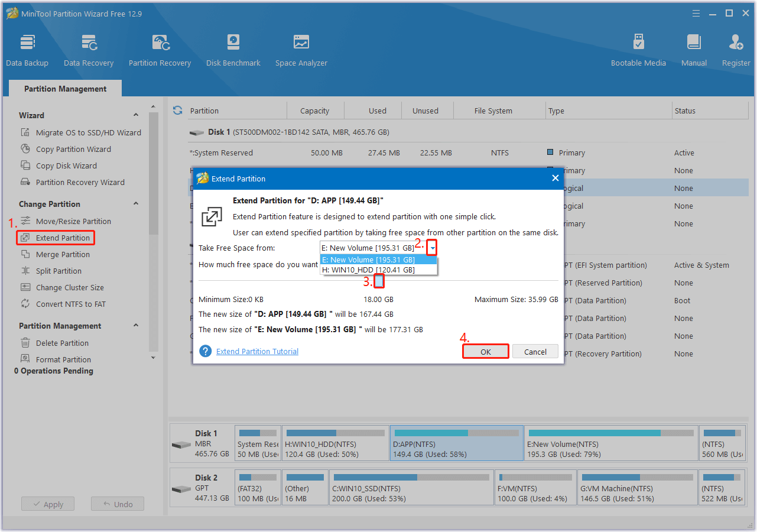Launch Migrate OS to SSD/HD Wizard
The height and width of the screenshot is (532, 757).
tap(81, 132)
